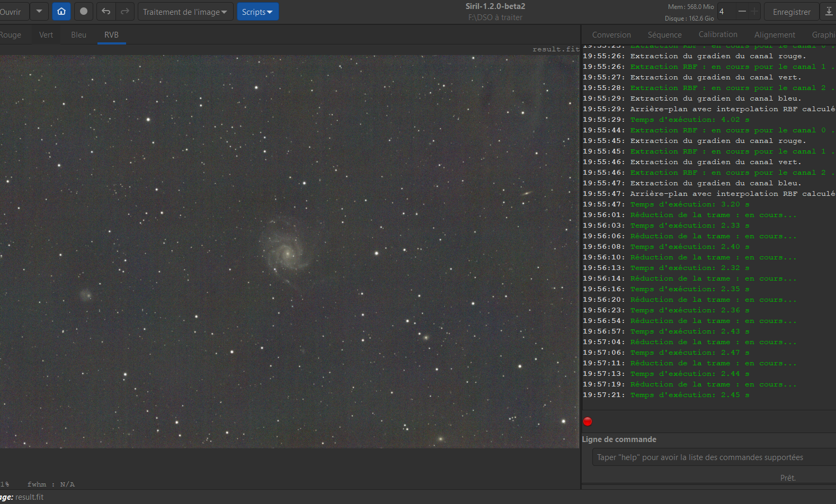The height and width of the screenshot is (504, 836).
Task: Click the 19:55:27 Extraction du gradien vert line
Action: point(692,77)
